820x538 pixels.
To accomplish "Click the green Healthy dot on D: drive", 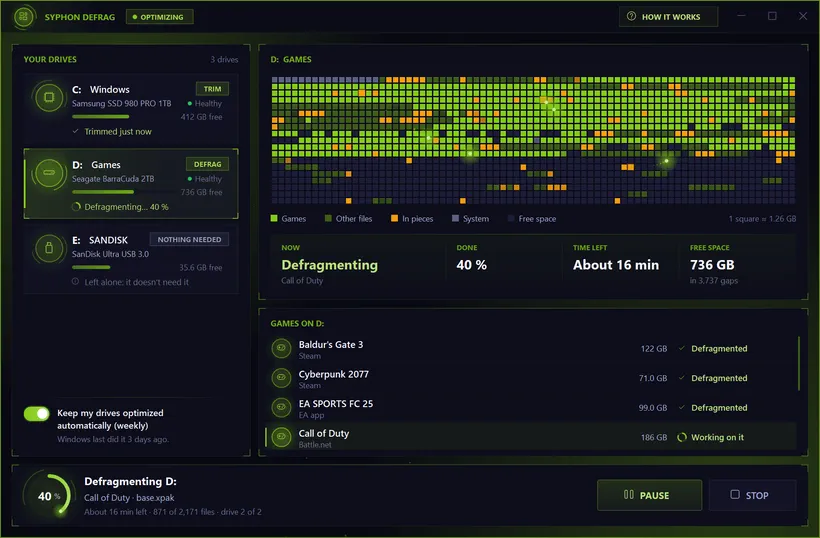I will (x=190, y=179).
